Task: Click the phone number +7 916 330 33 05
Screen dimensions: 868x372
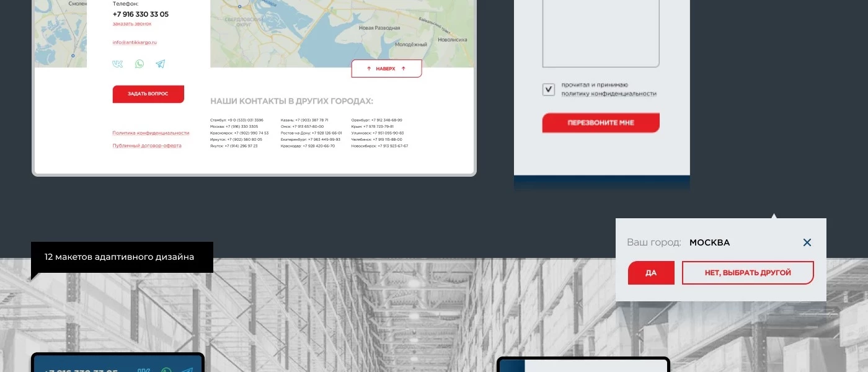Action: (x=140, y=14)
